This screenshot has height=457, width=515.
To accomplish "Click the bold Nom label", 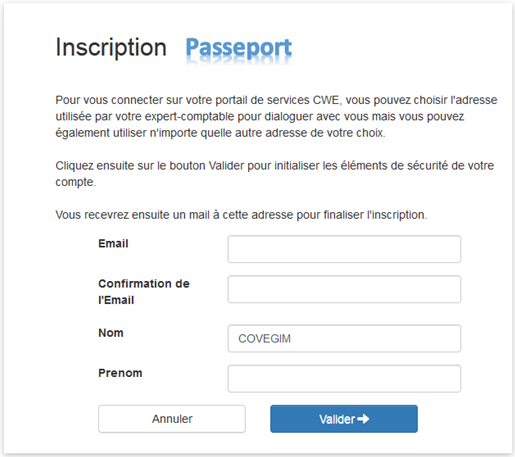I will [111, 333].
